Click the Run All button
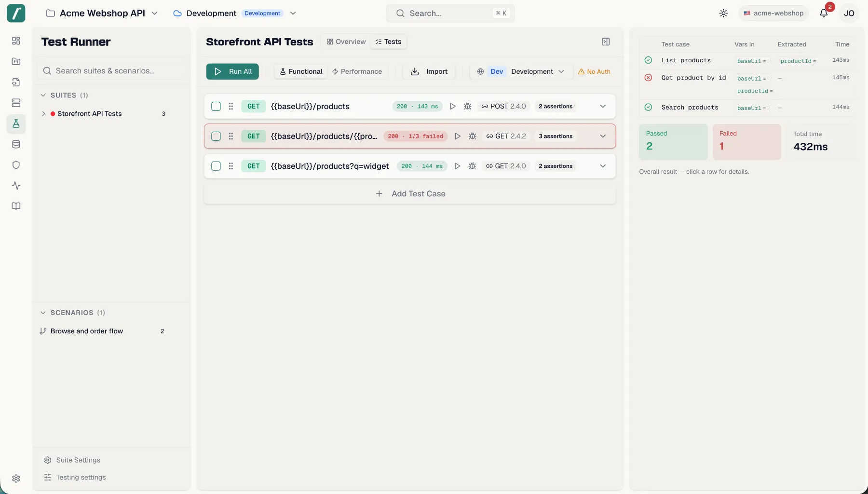This screenshot has height=494, width=868. coord(232,71)
